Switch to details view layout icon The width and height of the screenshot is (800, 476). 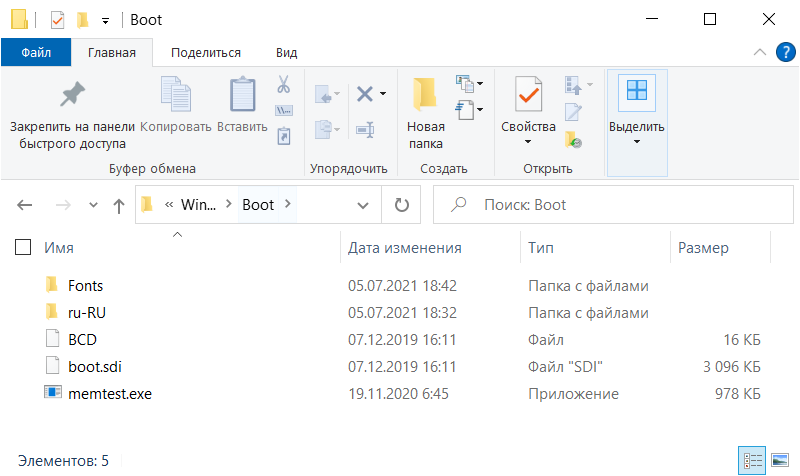[x=752, y=461]
